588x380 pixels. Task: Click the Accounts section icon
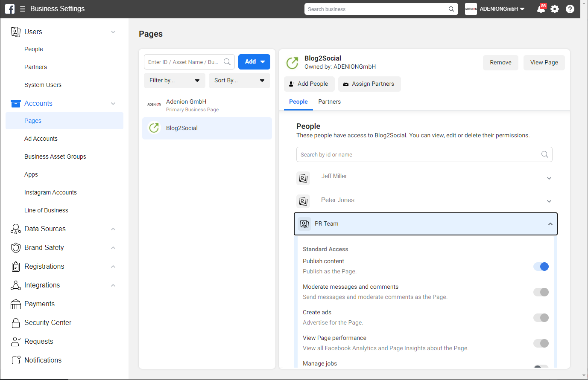click(x=16, y=103)
